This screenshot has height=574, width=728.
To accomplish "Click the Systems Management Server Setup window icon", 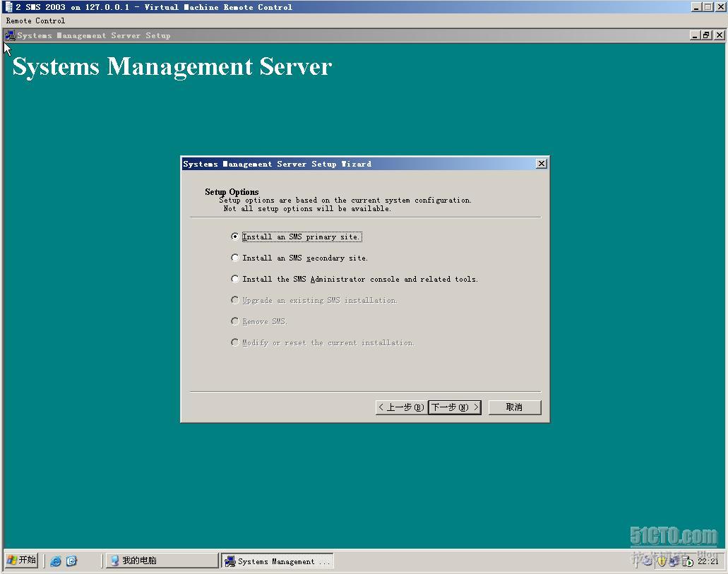I will [x=10, y=35].
